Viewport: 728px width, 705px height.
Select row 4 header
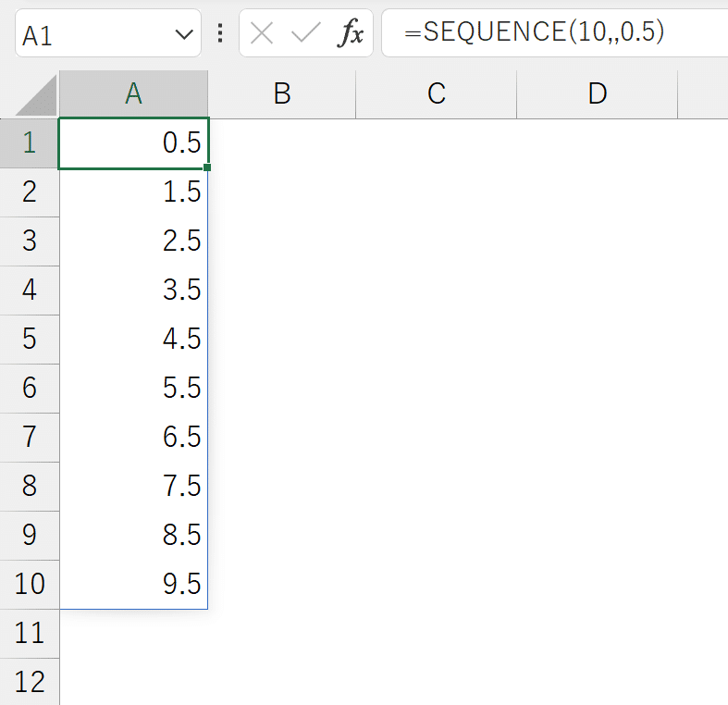30,291
